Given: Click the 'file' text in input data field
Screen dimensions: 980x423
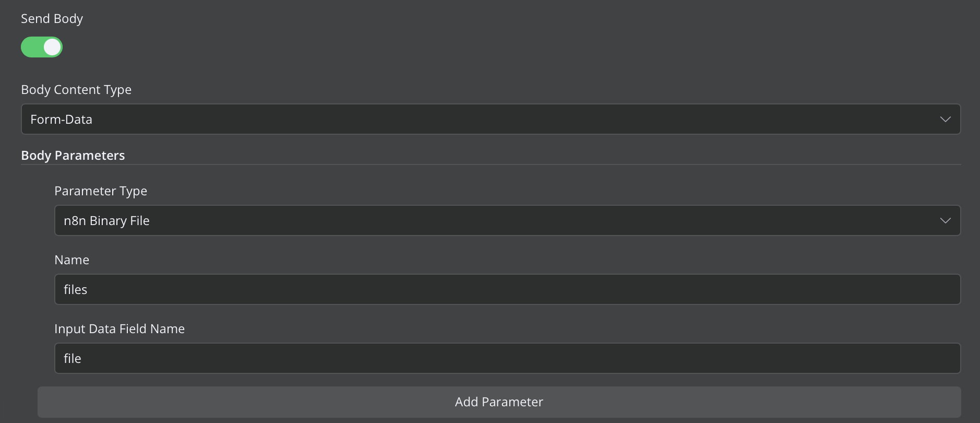Looking at the screenshot, I should coord(72,359).
